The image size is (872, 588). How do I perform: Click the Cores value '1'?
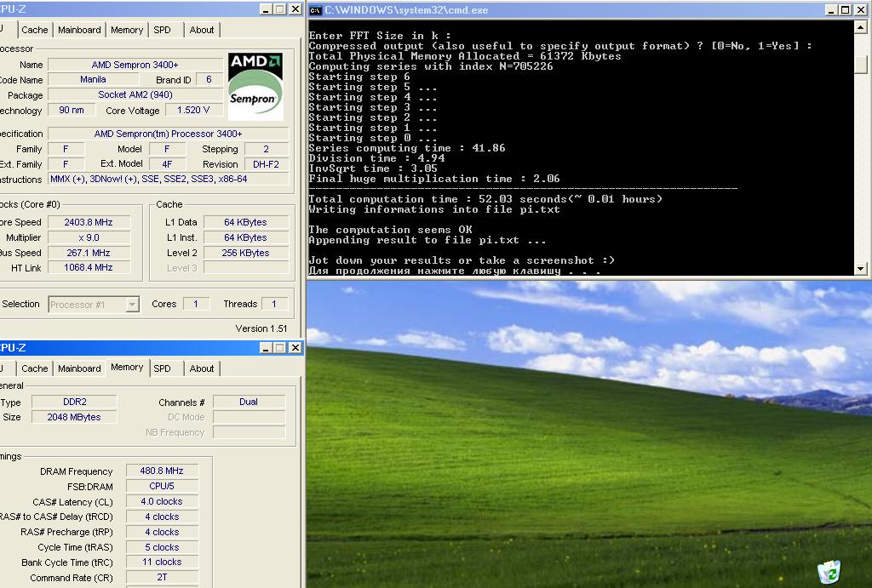(x=195, y=304)
